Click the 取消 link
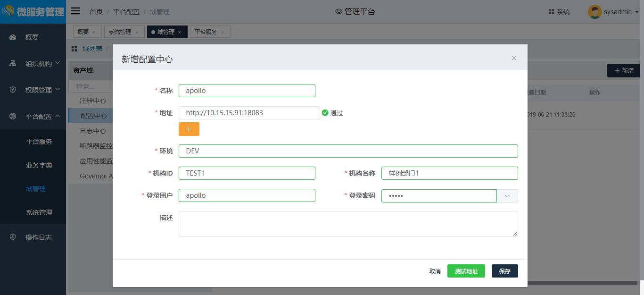644x295 pixels. coord(435,271)
